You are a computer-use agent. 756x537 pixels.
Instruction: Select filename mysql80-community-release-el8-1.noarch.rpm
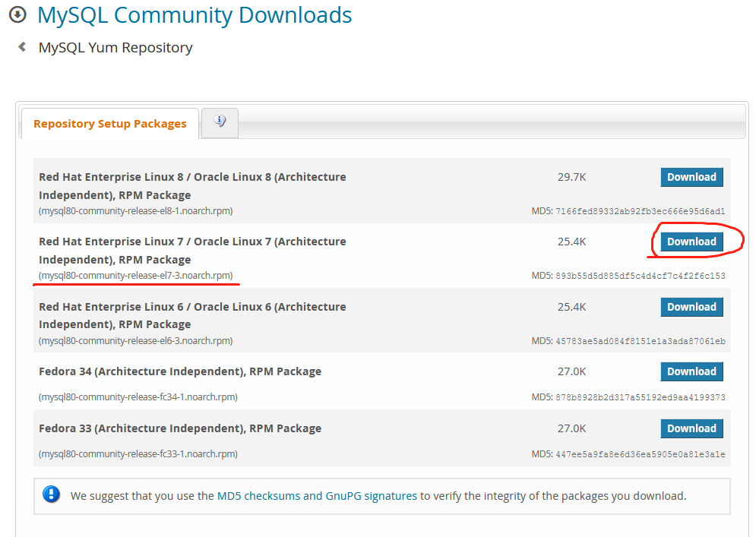(x=136, y=211)
